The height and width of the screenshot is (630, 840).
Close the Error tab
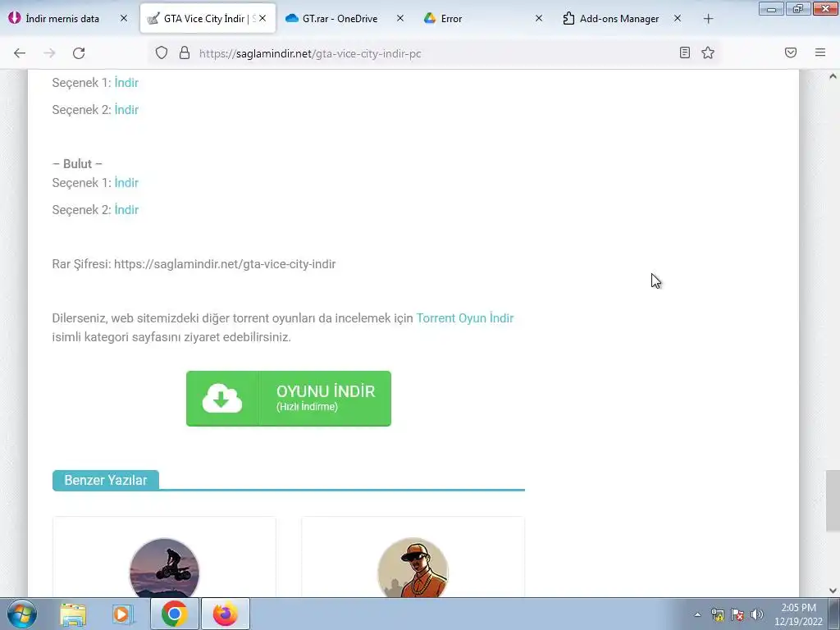[539, 18]
